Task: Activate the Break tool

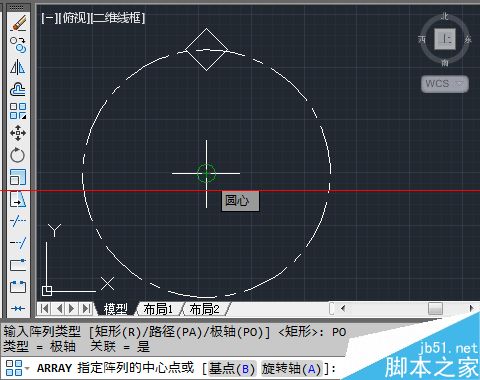Action: pyautogui.click(x=18, y=287)
